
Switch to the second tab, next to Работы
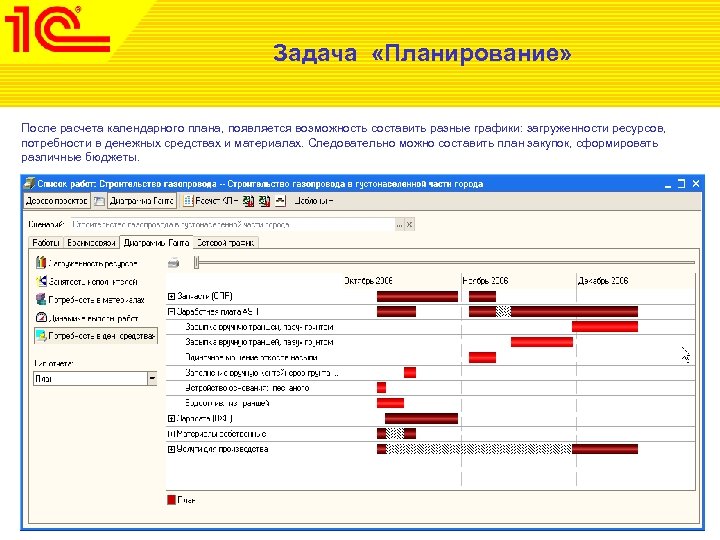click(91, 242)
